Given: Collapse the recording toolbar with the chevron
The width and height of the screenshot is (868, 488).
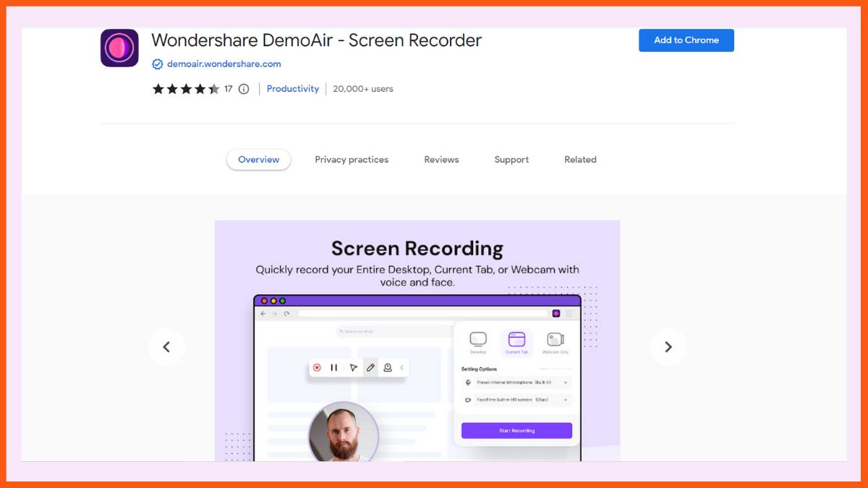Looking at the screenshot, I should click(401, 367).
